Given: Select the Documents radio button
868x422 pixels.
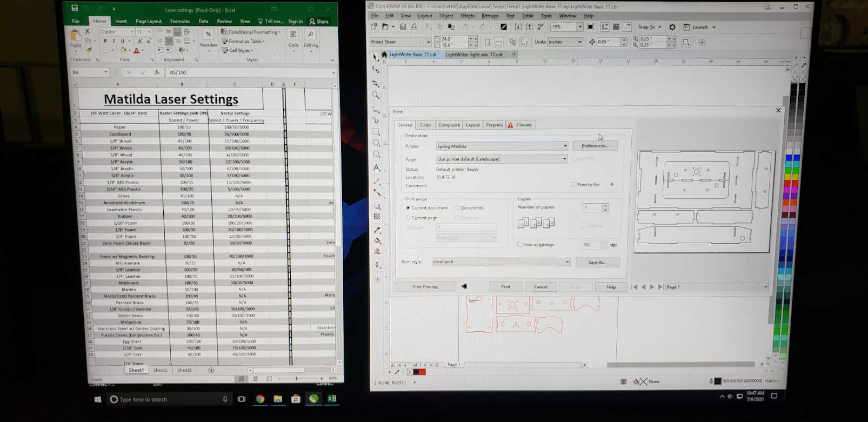Looking at the screenshot, I should click(457, 208).
